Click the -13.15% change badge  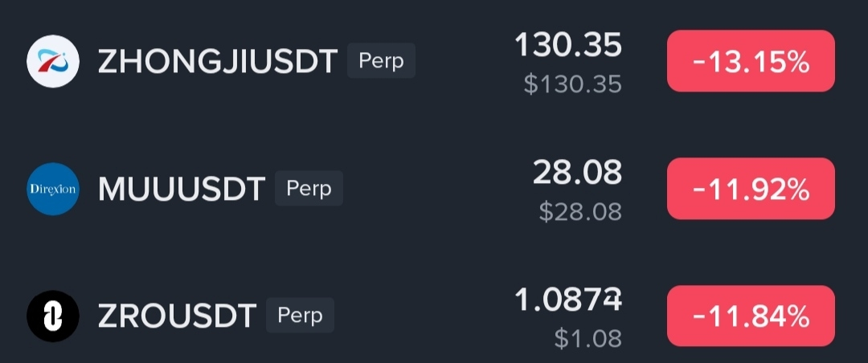751,61
